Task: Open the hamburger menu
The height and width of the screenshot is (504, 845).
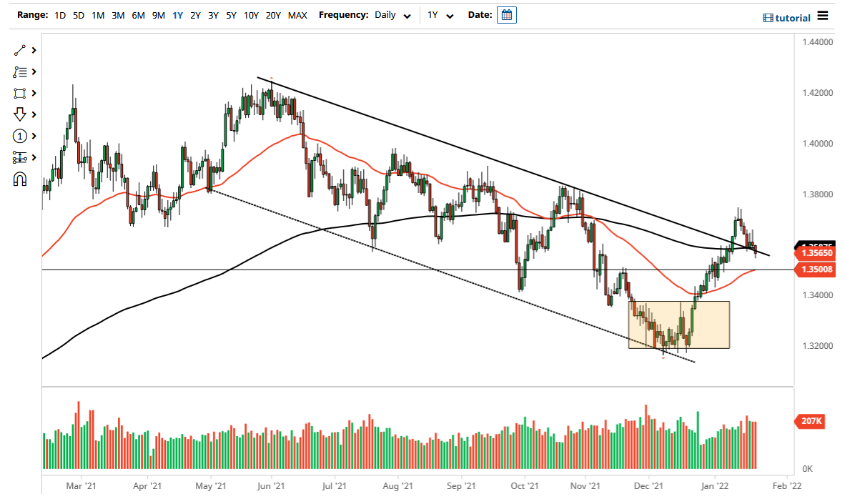Action: 822,16
